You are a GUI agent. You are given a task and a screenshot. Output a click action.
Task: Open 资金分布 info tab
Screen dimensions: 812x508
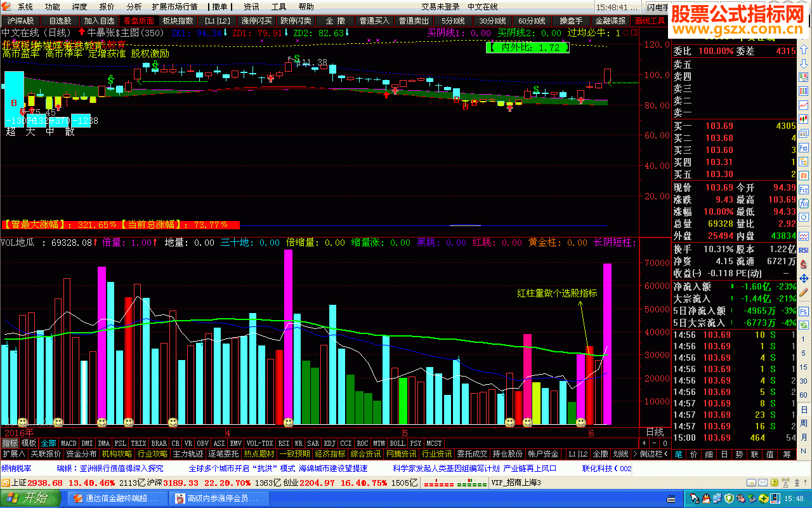(81, 454)
